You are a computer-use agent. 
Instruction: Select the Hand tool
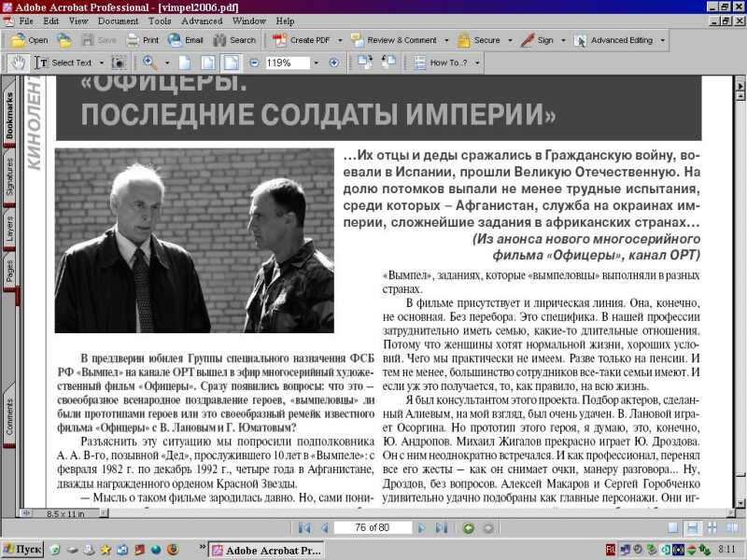tap(18, 63)
